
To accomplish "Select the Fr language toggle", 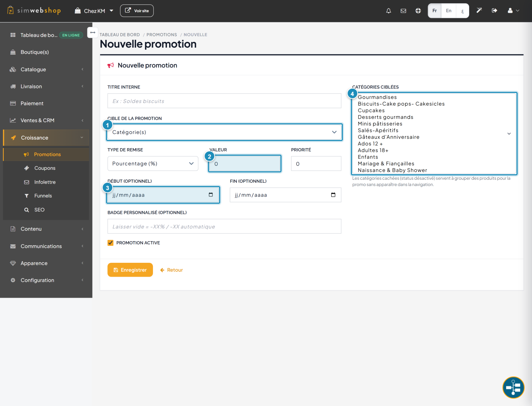I will [435, 11].
